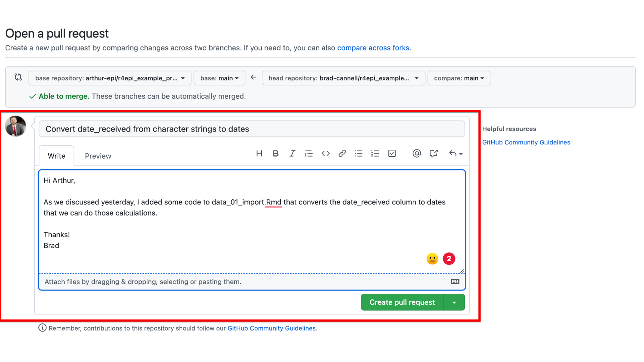Open the base: main branch dropdown
The image size is (644, 362).
(220, 78)
